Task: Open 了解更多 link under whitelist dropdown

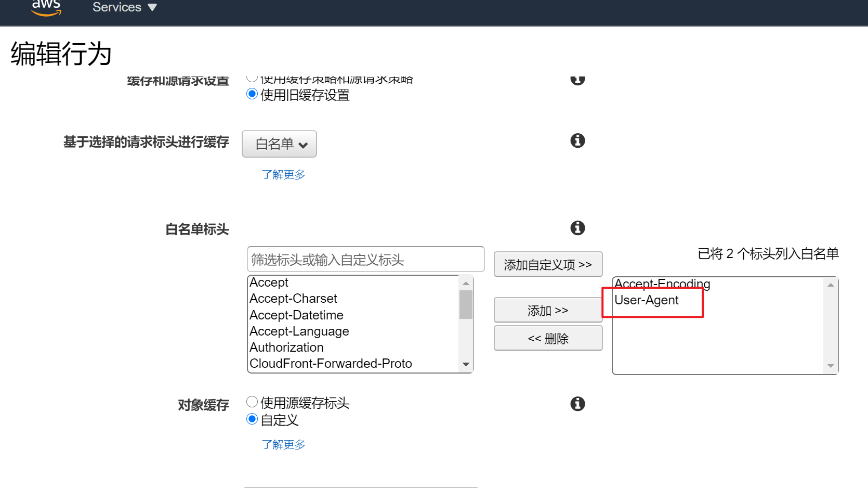Action: pos(283,174)
